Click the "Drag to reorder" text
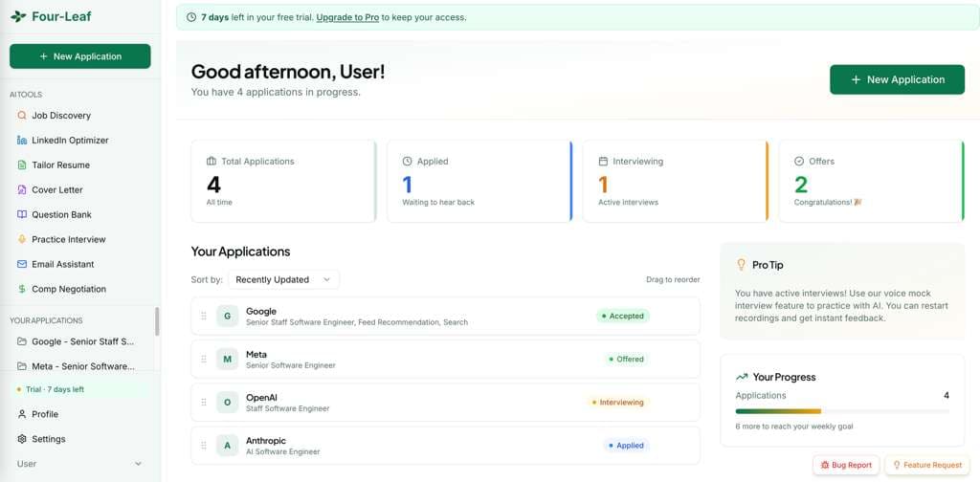Image resolution: width=980 pixels, height=482 pixels. (x=673, y=279)
